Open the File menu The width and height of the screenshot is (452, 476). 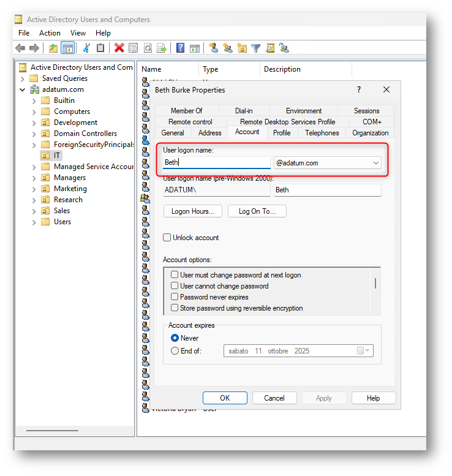click(24, 33)
